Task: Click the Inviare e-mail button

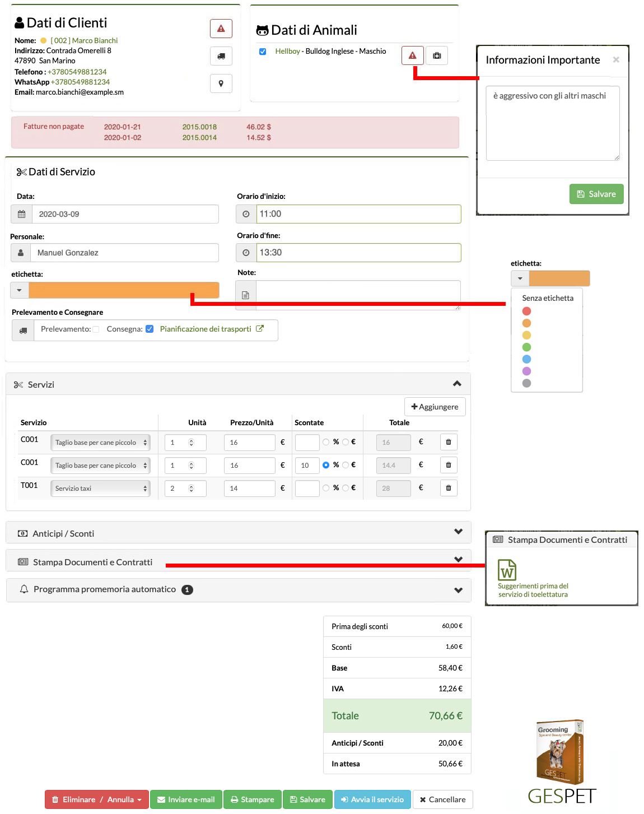Action: pyautogui.click(x=186, y=799)
